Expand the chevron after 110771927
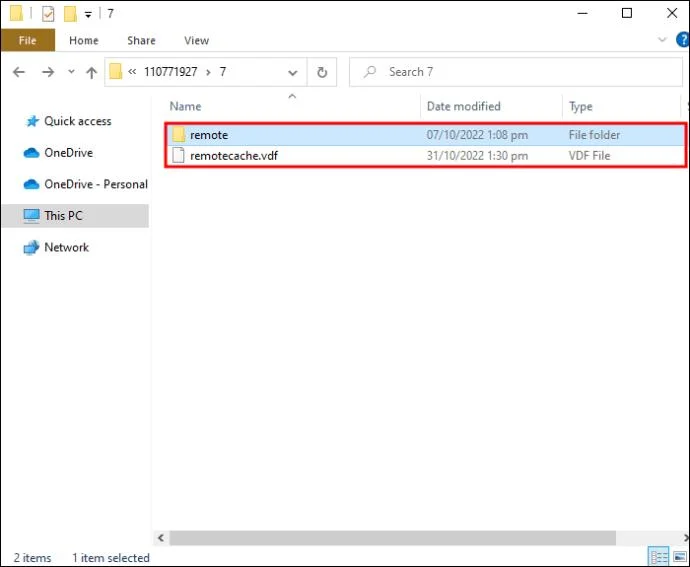The width and height of the screenshot is (690, 567). tap(209, 72)
